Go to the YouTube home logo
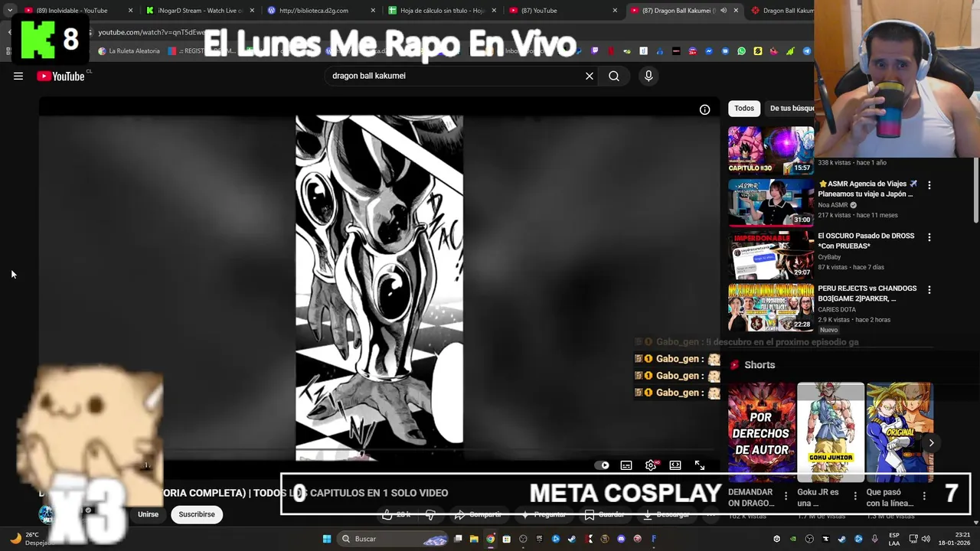Screen dimensions: 980x551 61,76
